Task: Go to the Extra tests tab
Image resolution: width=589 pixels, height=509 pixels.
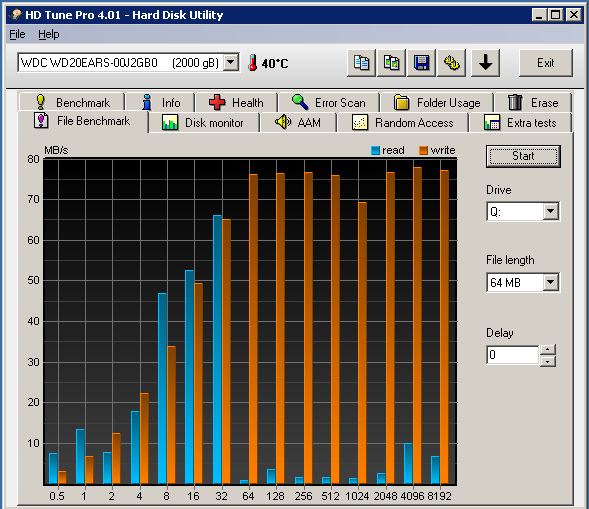Action: (520, 123)
